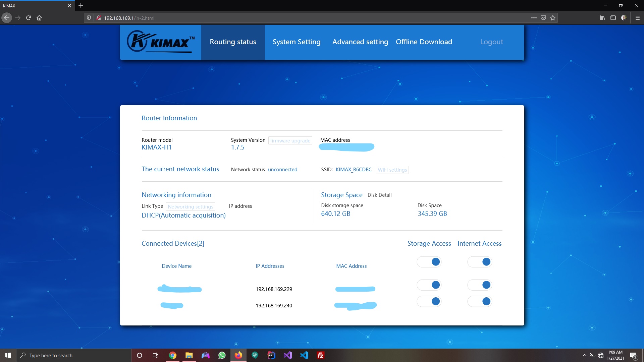Open System Setting menu
Viewport: 644px width, 362px height.
coord(297,42)
